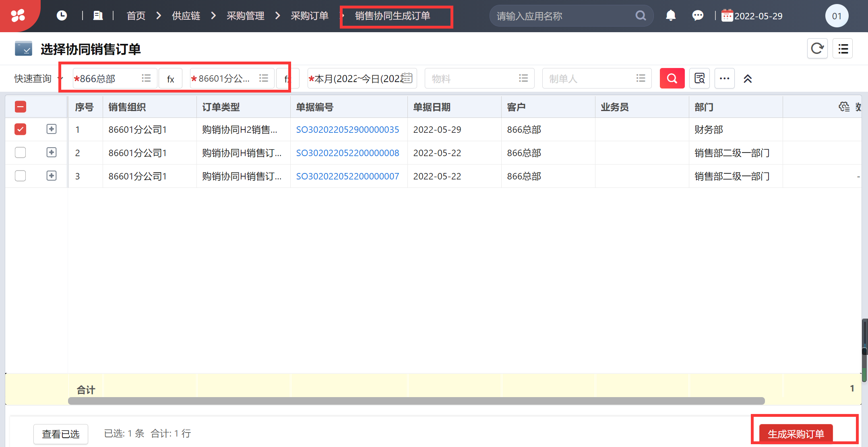Open the advanced query scheme icon
This screenshot has width=868, height=447.
(700, 78)
